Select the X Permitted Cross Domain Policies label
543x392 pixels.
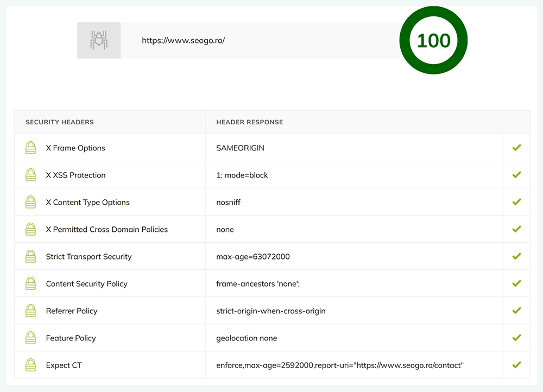coord(107,230)
